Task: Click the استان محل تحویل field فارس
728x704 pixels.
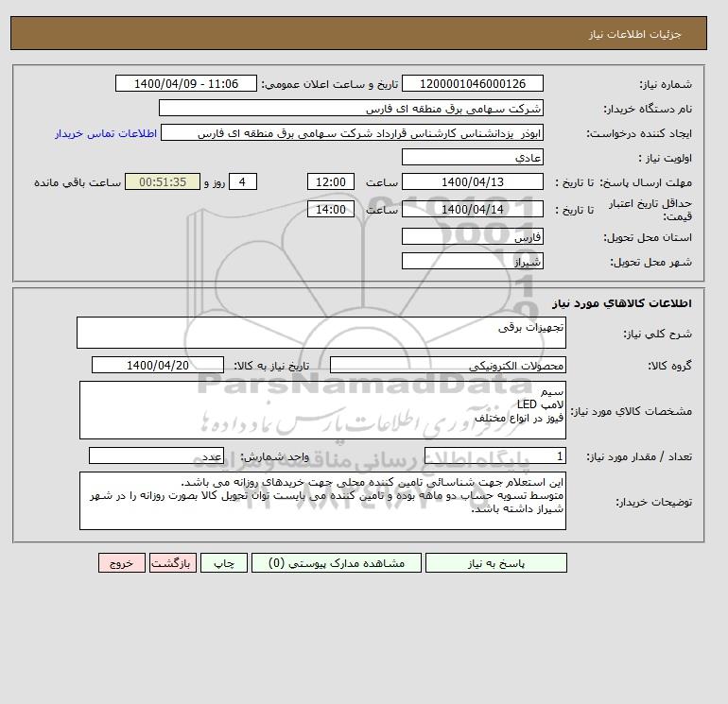Action: tap(472, 236)
